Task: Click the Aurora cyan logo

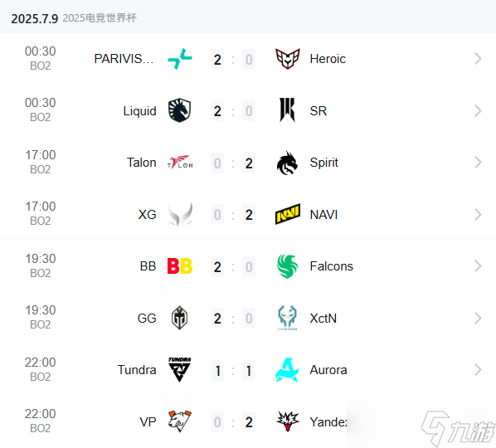Action: 287,370
